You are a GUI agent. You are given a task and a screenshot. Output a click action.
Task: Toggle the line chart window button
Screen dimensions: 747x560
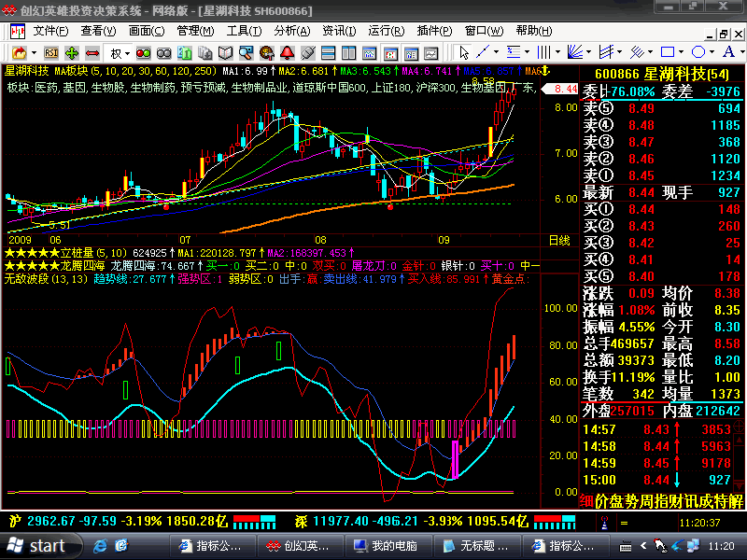click(x=431, y=53)
